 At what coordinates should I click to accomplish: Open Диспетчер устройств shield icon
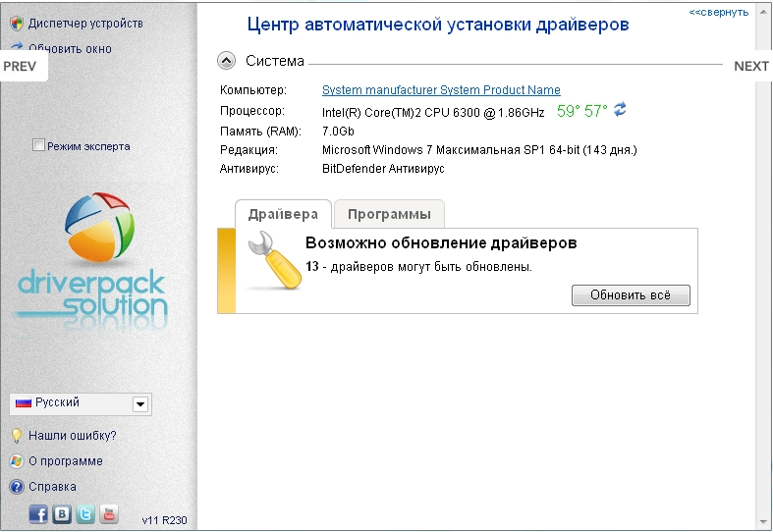17,24
